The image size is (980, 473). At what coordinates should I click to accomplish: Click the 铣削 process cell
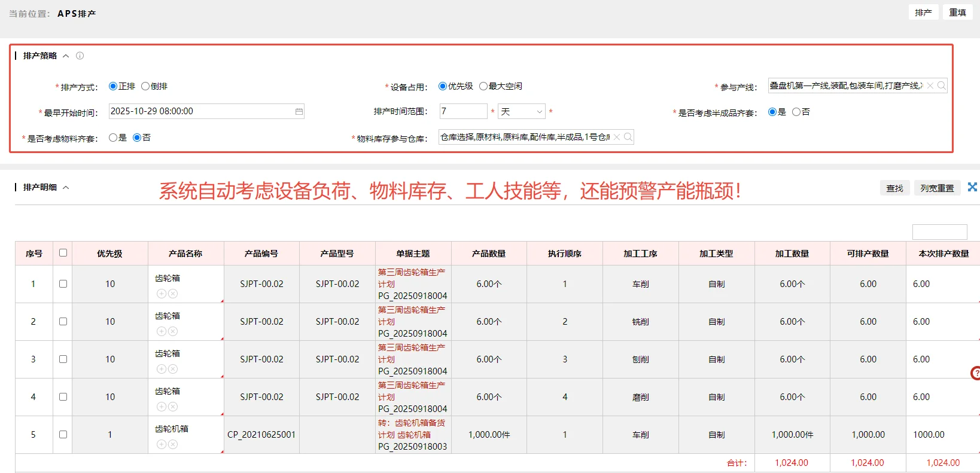[x=640, y=322]
